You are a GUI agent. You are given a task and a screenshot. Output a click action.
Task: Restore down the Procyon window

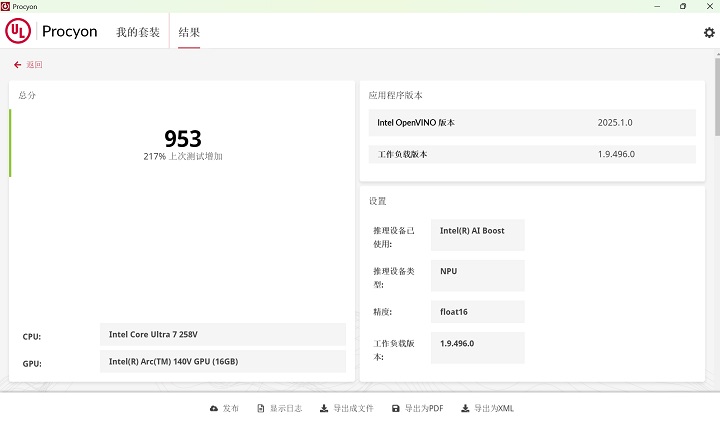683,6
